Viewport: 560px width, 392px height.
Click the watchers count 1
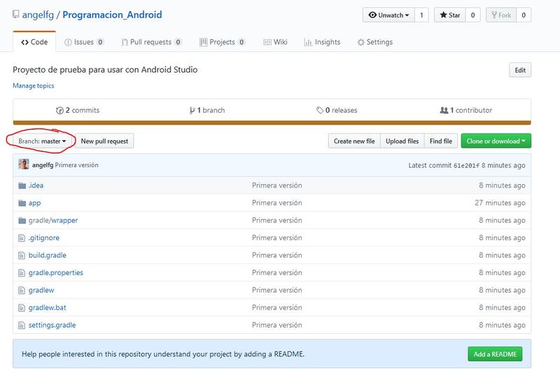(421, 15)
